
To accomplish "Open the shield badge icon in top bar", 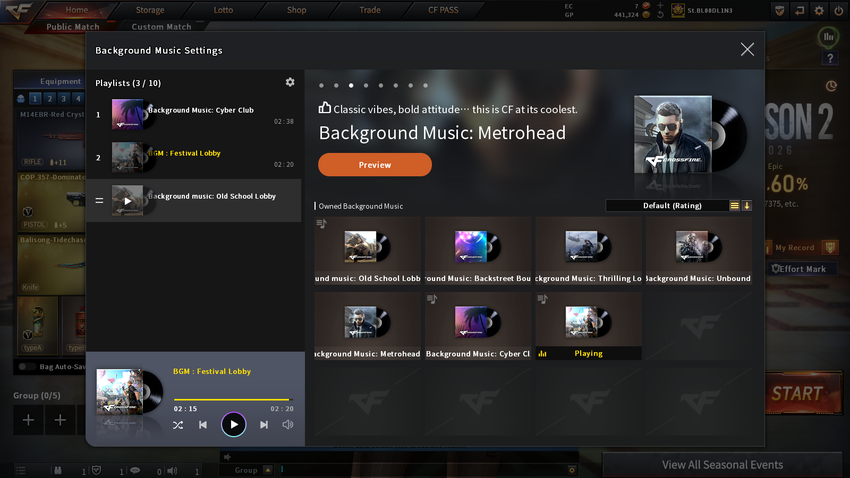I will coord(780,10).
